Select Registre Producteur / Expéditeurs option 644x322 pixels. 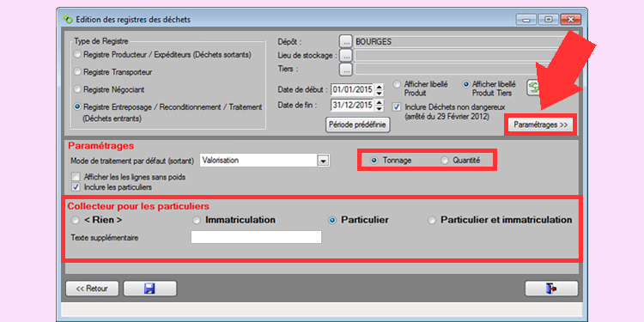pyautogui.click(x=77, y=55)
